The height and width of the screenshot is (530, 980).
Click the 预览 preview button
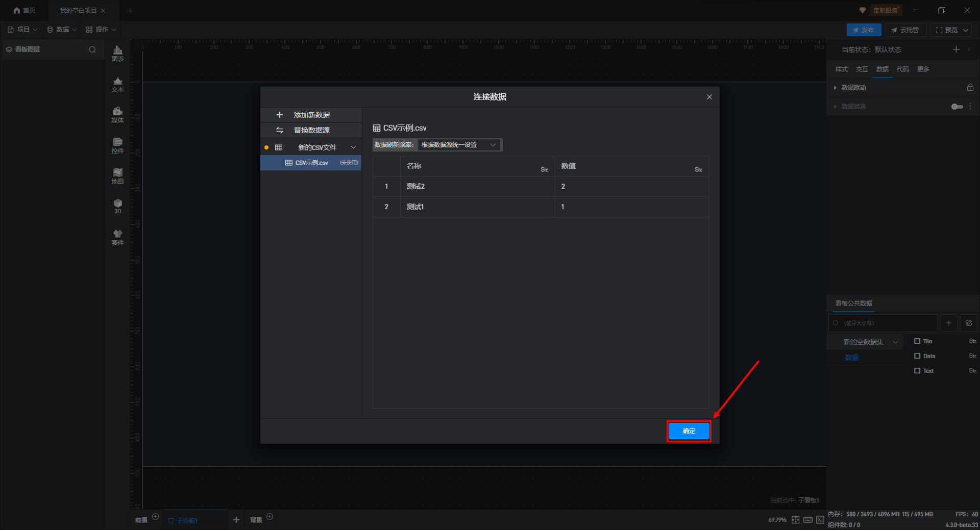pyautogui.click(x=946, y=30)
